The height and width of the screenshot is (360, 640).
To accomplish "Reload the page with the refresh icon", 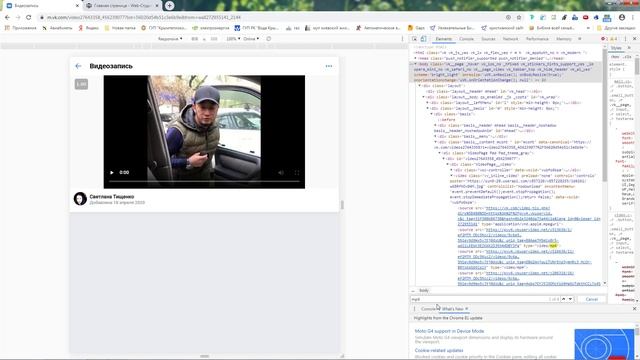I will pyautogui.click(x=29, y=18).
